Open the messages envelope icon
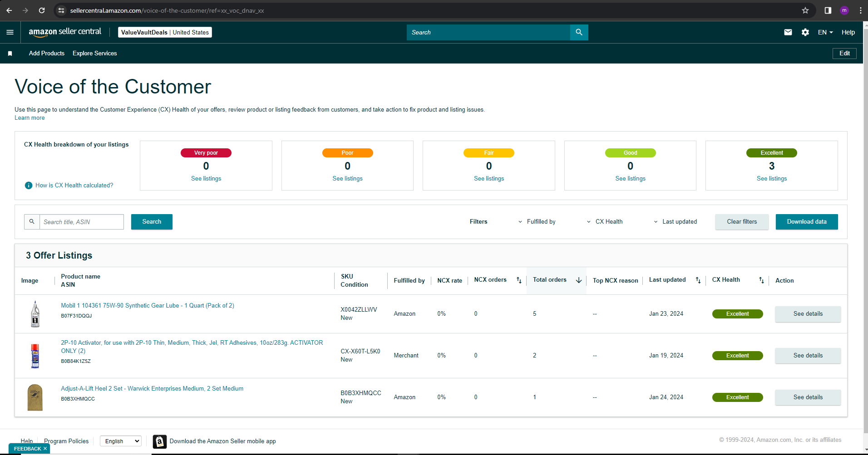This screenshot has height=455, width=868. pyautogui.click(x=788, y=32)
